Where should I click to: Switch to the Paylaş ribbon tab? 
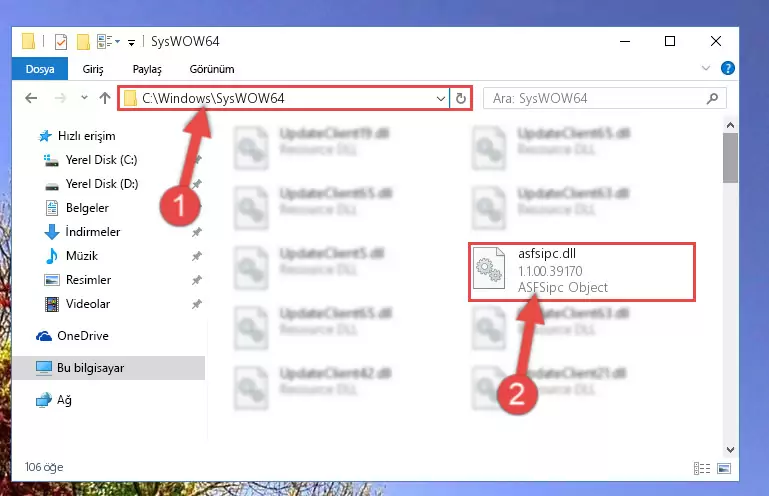pos(147,69)
